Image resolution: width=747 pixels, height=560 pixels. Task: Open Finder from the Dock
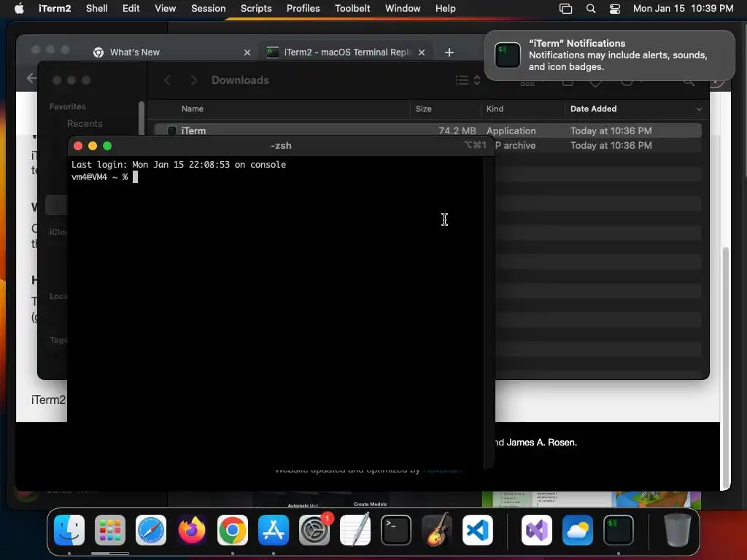click(69, 530)
